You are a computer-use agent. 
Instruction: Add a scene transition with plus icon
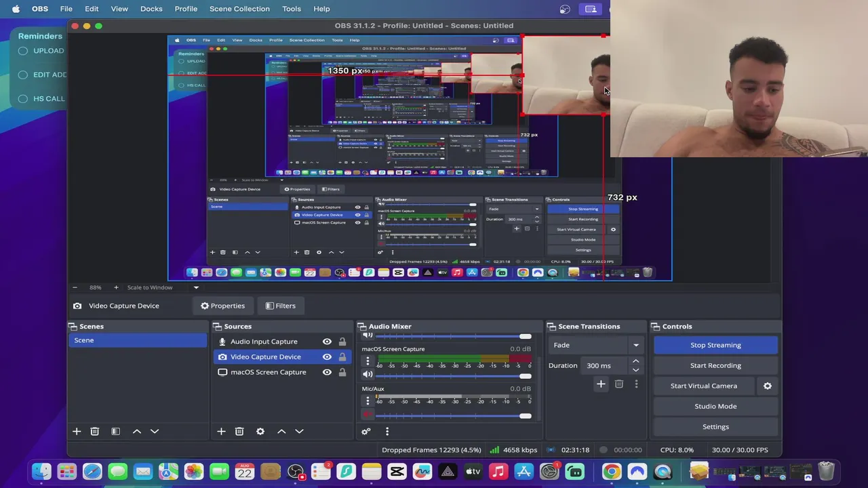(x=601, y=384)
